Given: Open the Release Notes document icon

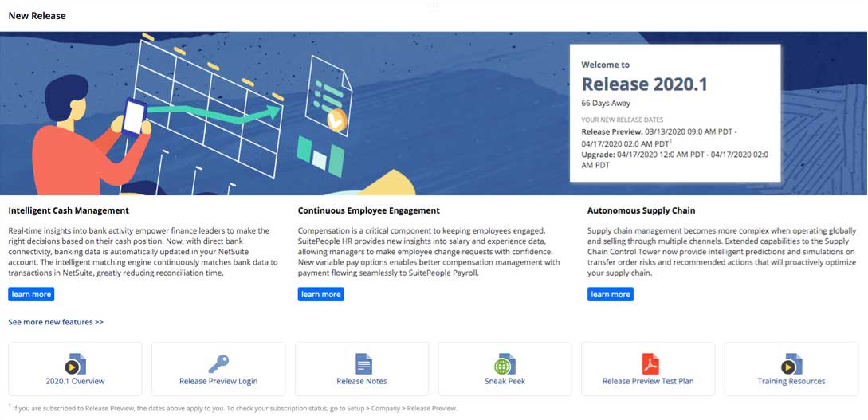Looking at the screenshot, I should point(363,363).
